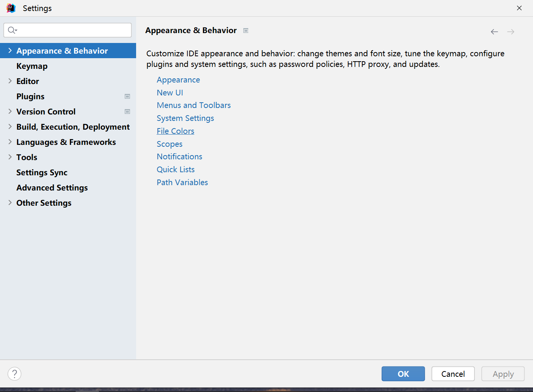Image resolution: width=533 pixels, height=392 pixels.
Task: Click the back navigation arrow
Action: coord(494,32)
